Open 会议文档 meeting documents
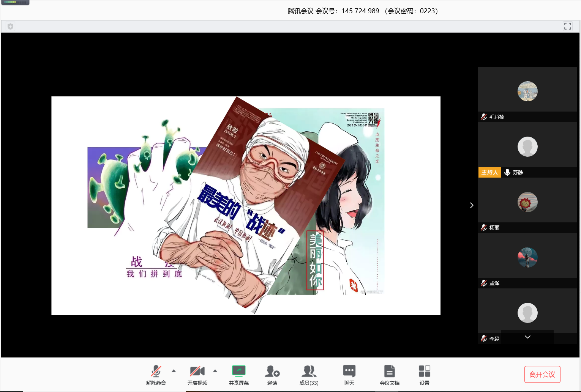 390,375
